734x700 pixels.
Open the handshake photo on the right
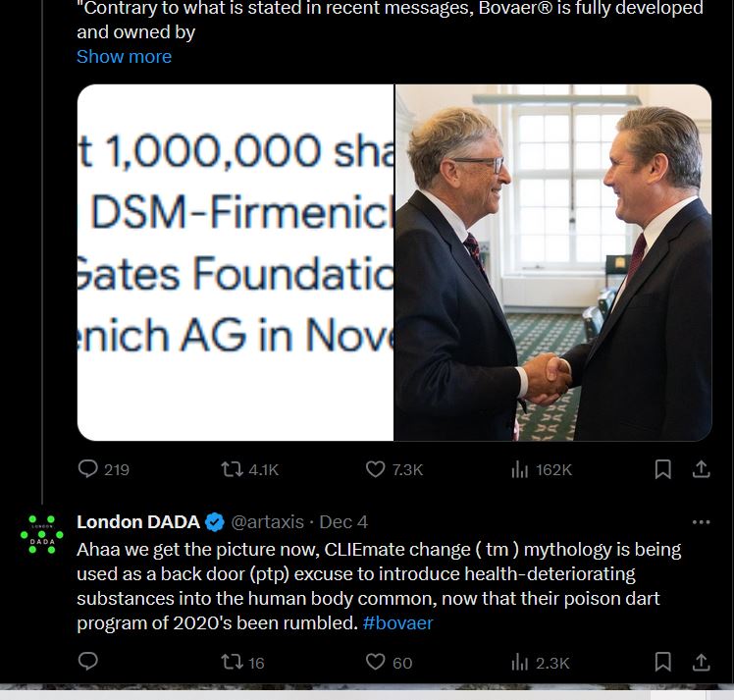pyautogui.click(x=553, y=262)
